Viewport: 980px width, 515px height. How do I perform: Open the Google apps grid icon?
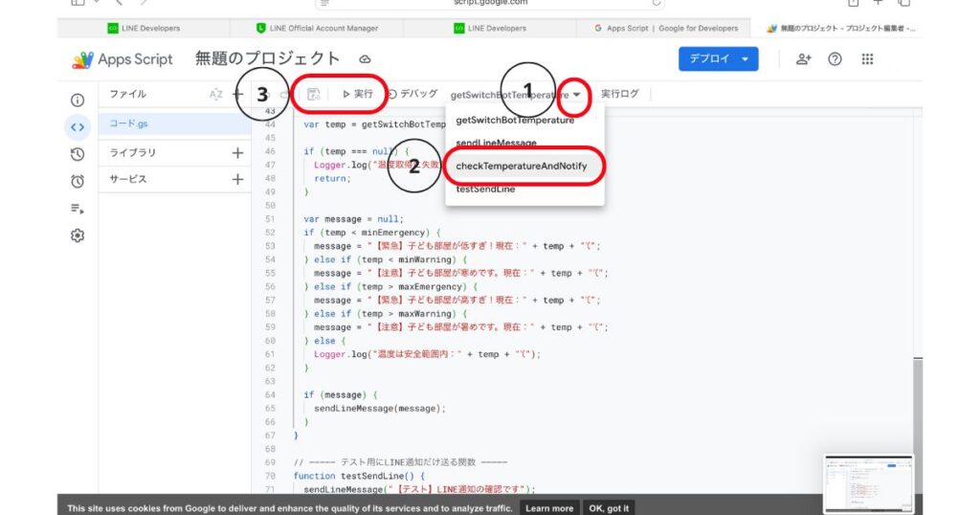pyautogui.click(x=867, y=58)
